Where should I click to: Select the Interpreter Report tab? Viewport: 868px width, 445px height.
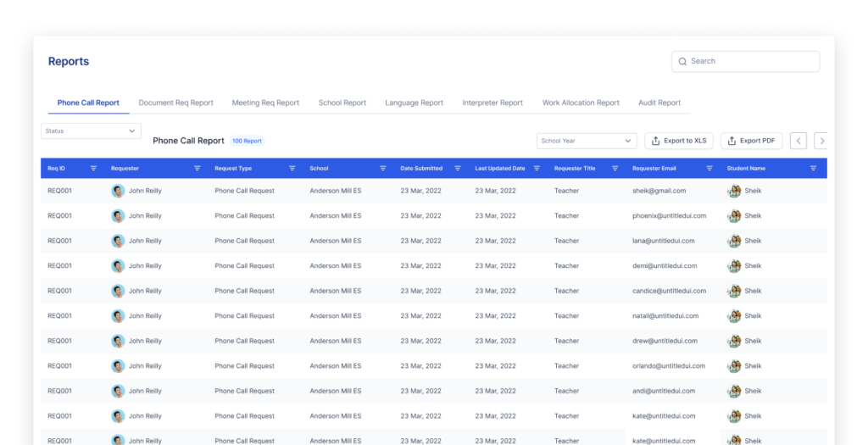[x=492, y=103]
